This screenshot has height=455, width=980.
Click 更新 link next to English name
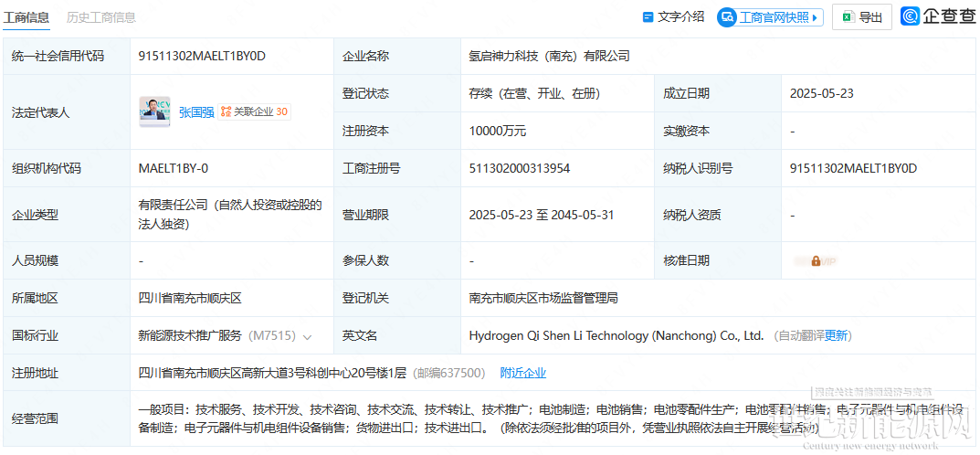tap(836, 335)
